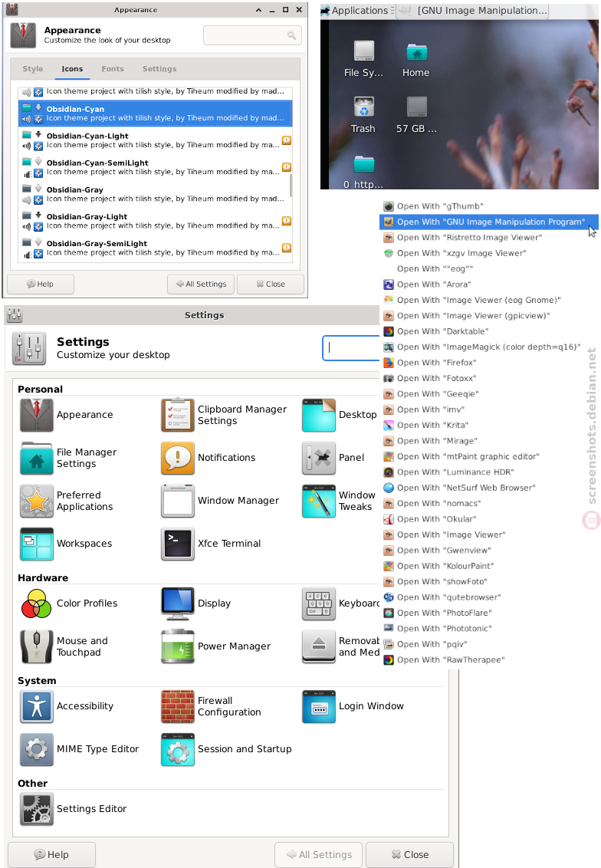Image resolution: width=601 pixels, height=868 pixels.
Task: Open the Workspaces settings icon
Action: coord(37,544)
